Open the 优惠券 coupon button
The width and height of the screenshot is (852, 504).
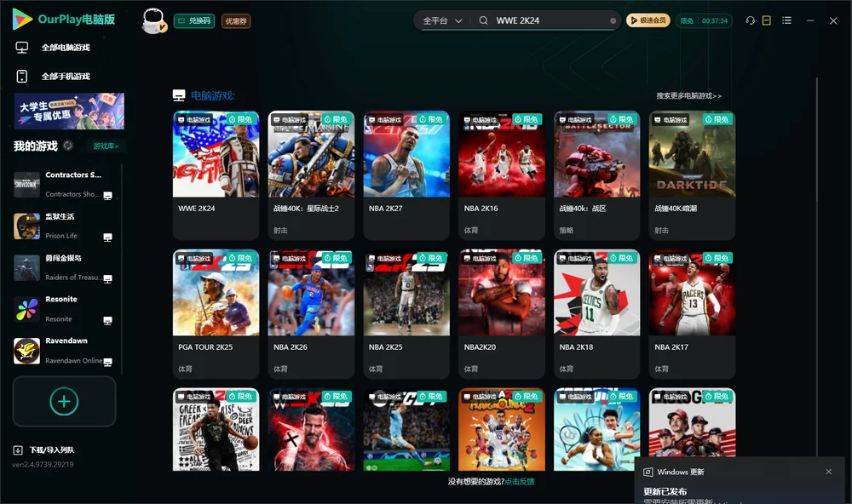(236, 21)
